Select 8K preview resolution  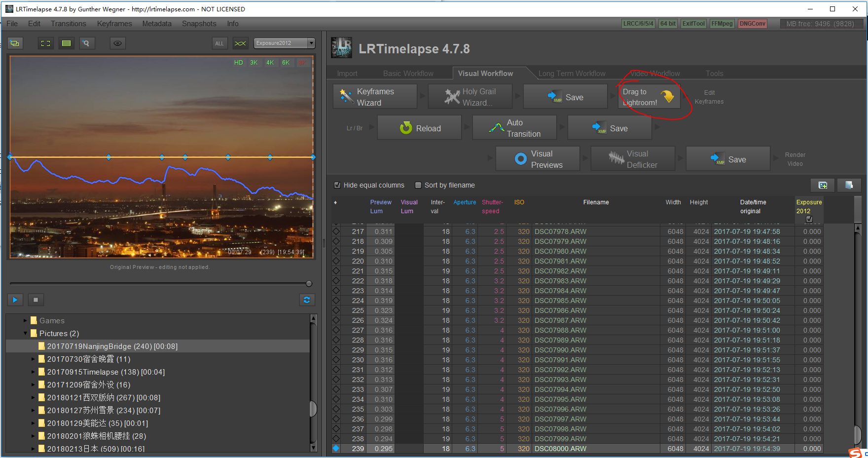(x=301, y=63)
